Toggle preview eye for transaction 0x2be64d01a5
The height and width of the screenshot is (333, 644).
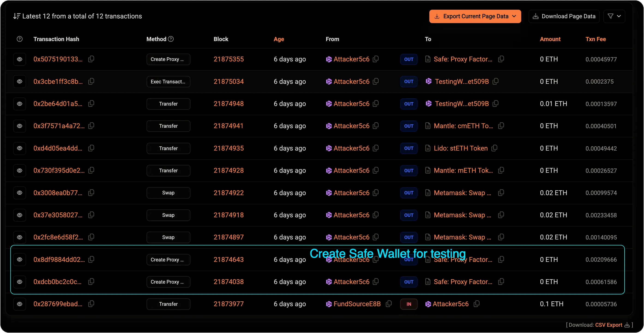[19, 104]
